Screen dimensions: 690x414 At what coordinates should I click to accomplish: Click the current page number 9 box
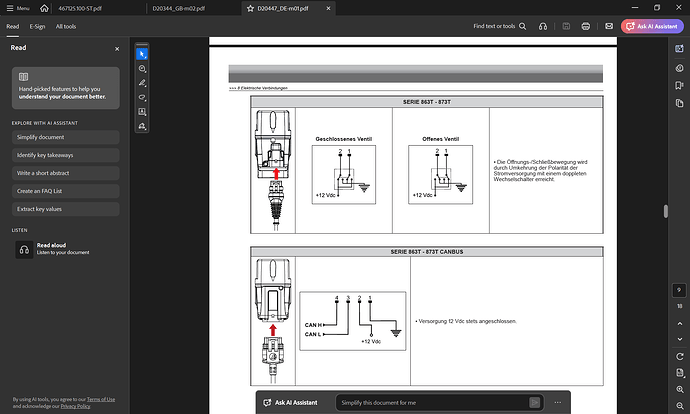679,290
